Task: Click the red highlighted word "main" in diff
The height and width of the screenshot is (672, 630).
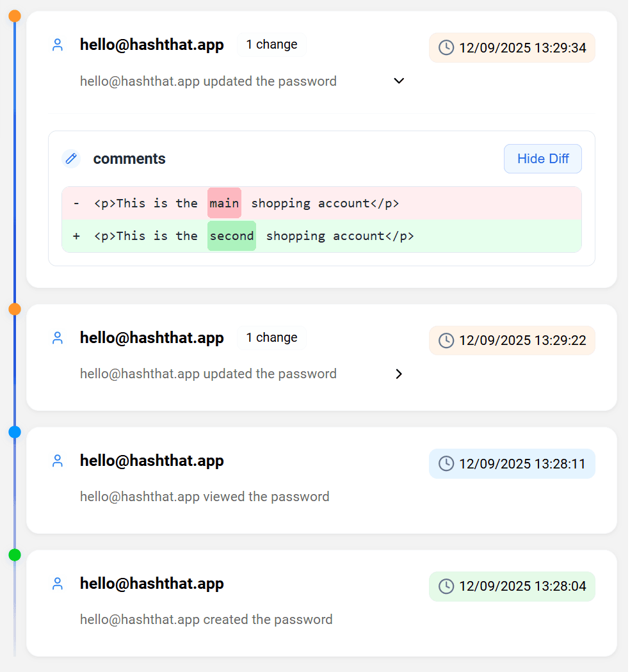Action: [x=224, y=203]
